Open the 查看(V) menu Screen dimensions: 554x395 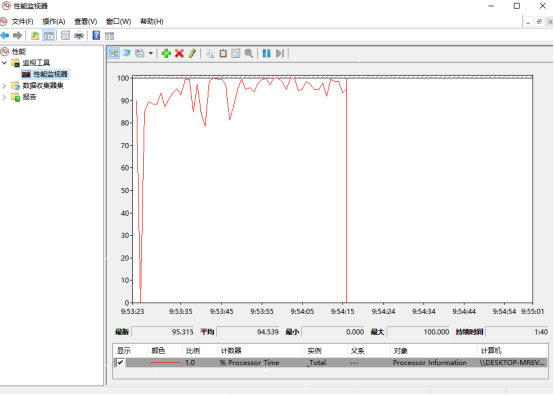pos(86,22)
